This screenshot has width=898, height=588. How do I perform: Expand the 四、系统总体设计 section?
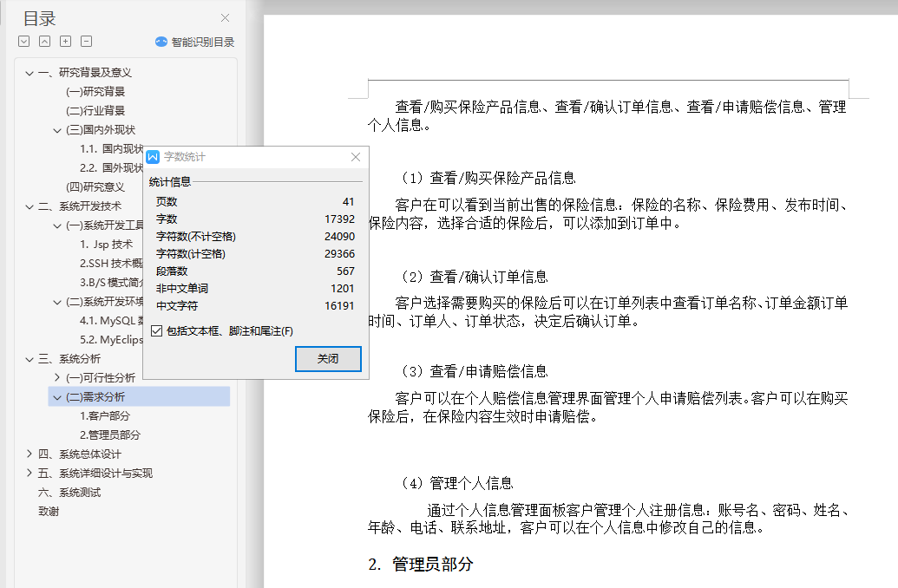tap(29, 454)
